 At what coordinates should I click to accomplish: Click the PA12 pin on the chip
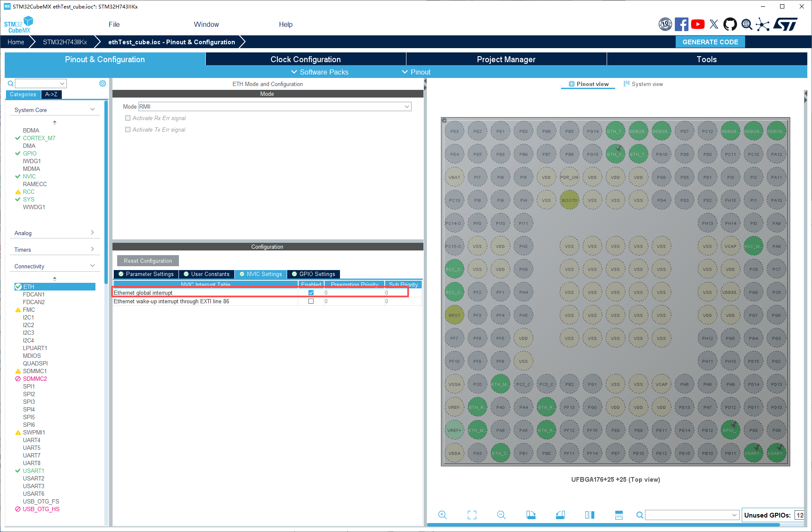click(x=776, y=154)
